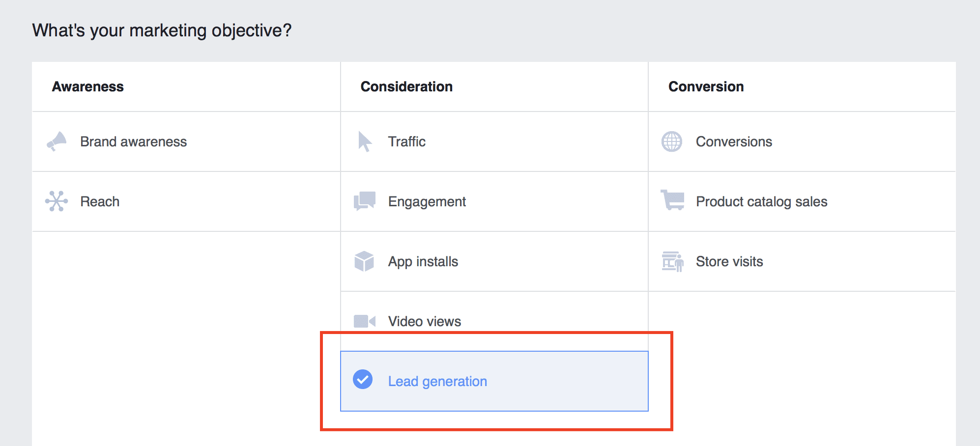Pick the Store visits objective label
The image size is (980, 446).
point(729,262)
